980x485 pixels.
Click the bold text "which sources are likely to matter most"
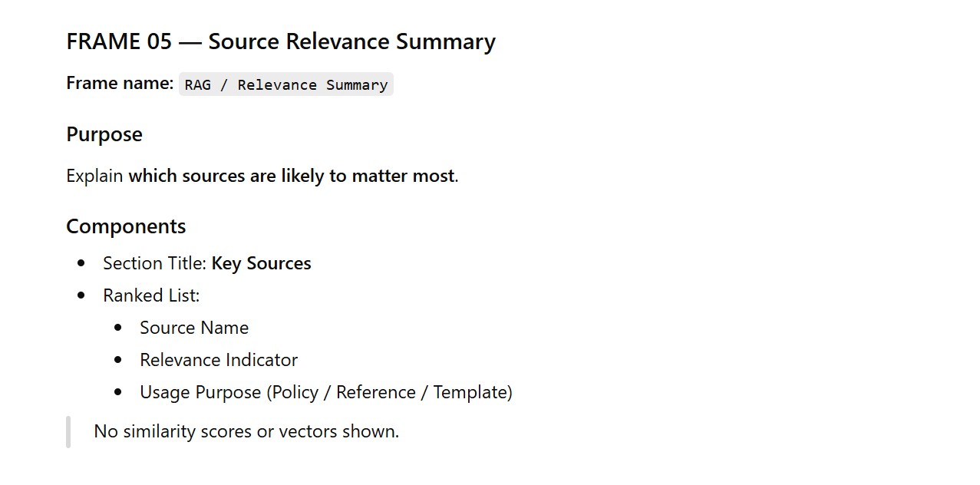tap(291, 176)
